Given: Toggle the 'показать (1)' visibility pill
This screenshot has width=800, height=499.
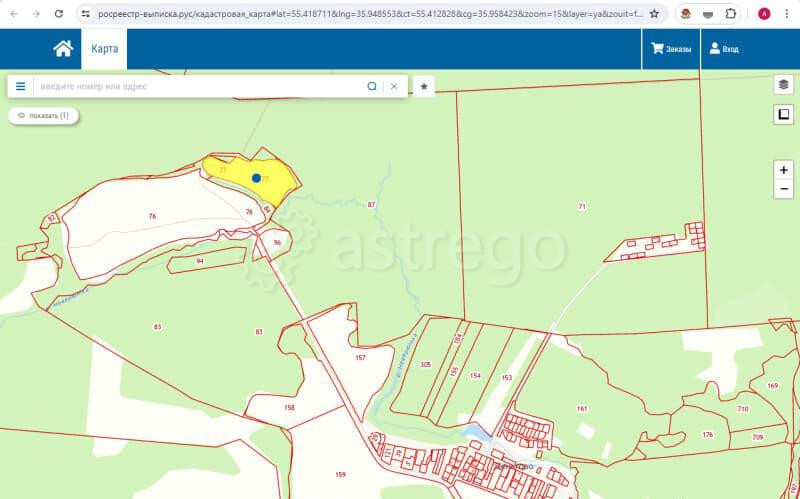Looking at the screenshot, I should 44,116.
